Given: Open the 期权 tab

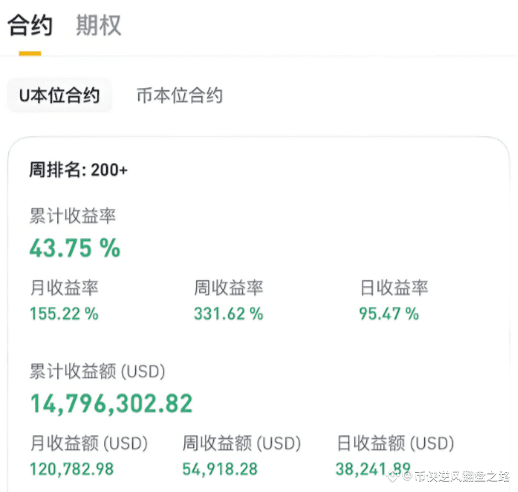Looking at the screenshot, I should coord(99,25).
